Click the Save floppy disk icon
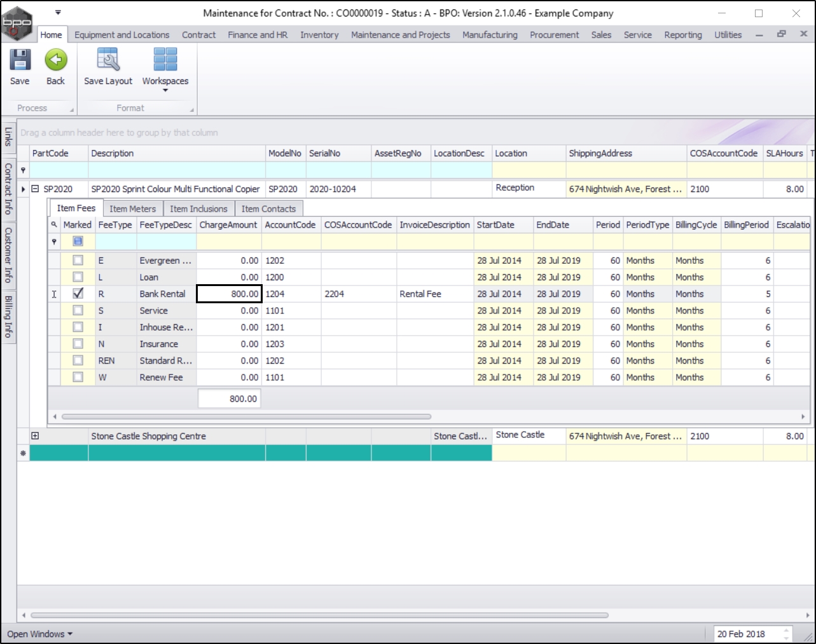Screen dimensions: 816x644 [20, 60]
